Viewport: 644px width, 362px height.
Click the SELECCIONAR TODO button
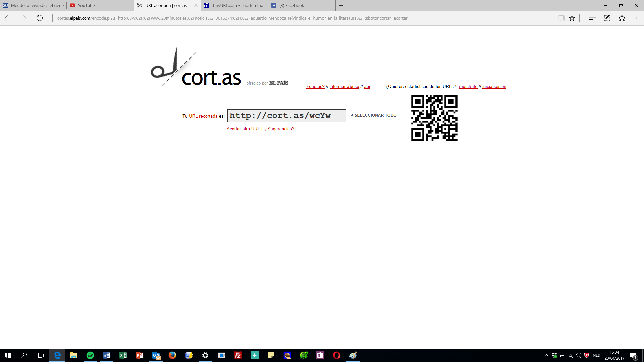click(x=374, y=115)
